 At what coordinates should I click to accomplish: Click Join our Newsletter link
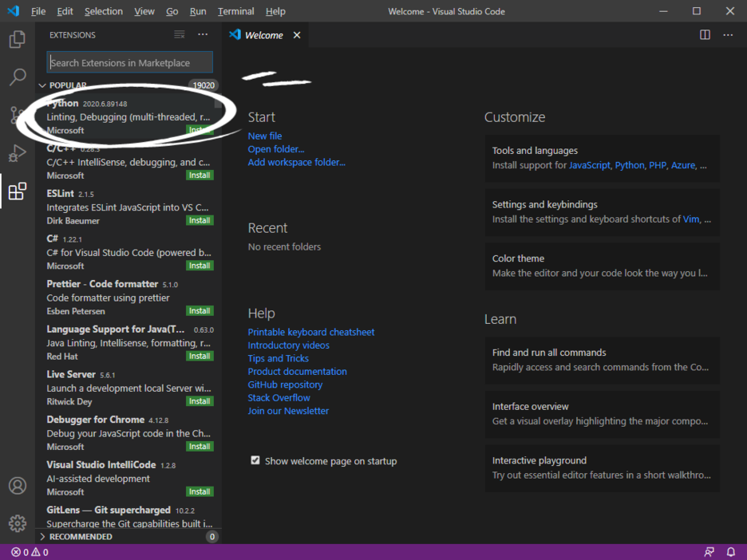point(288,411)
